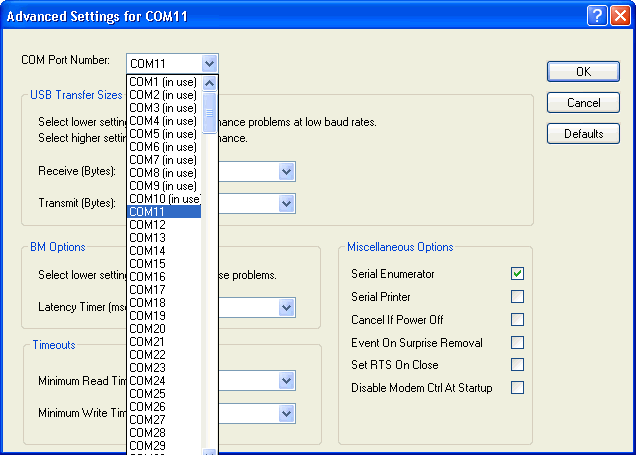Open the Minimum Write Timeout dropdown
Viewport: 636px width, 455px height.
tap(286, 414)
